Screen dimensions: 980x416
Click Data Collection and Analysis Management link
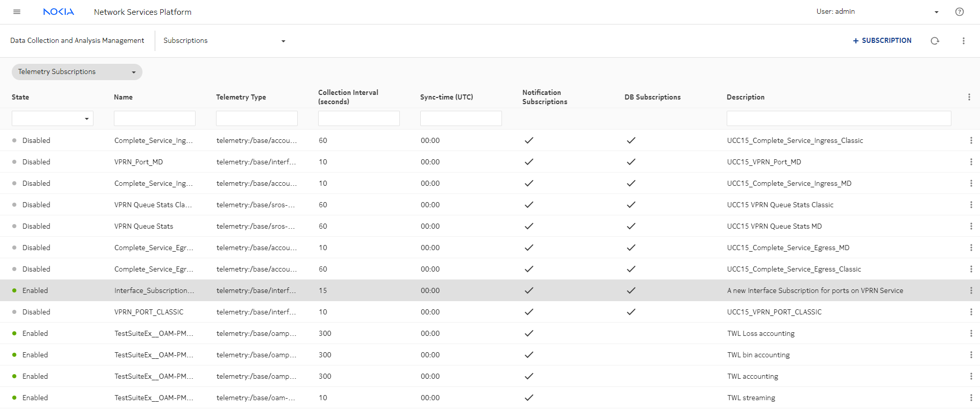click(77, 41)
